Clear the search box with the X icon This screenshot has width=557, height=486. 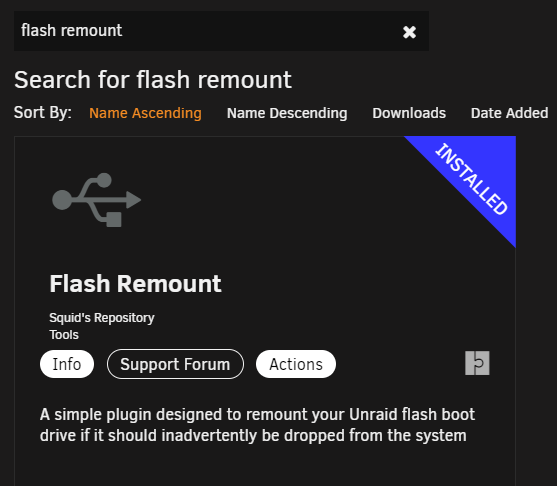coord(409,32)
